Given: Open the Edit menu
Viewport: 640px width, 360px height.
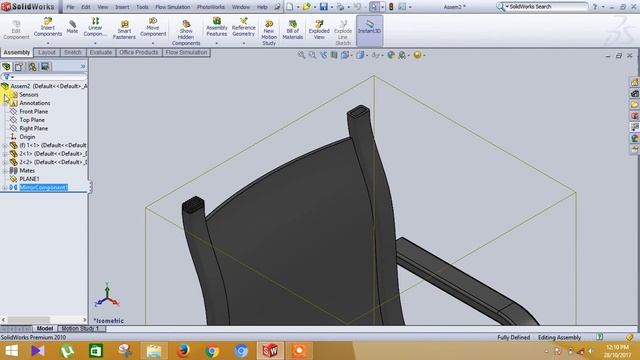Looking at the screenshot, I should coord(86,7).
